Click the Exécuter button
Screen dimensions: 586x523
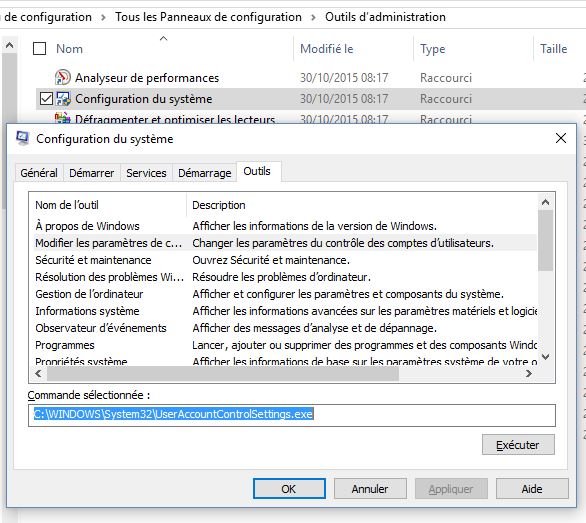click(518, 445)
